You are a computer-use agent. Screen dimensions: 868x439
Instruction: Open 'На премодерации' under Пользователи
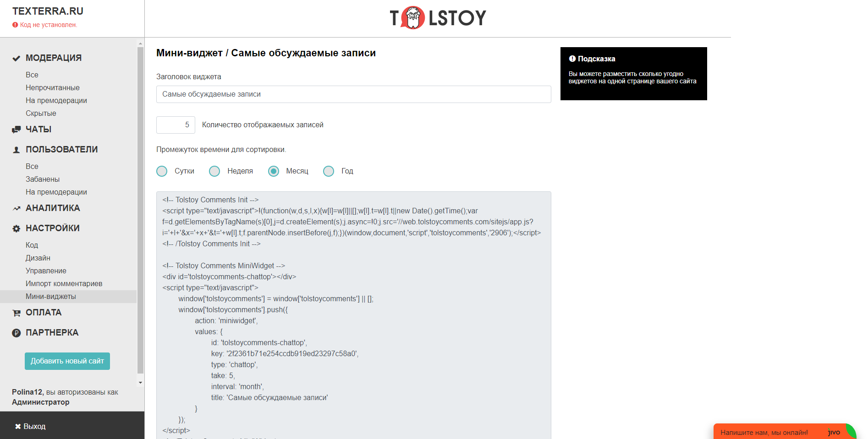pos(56,192)
